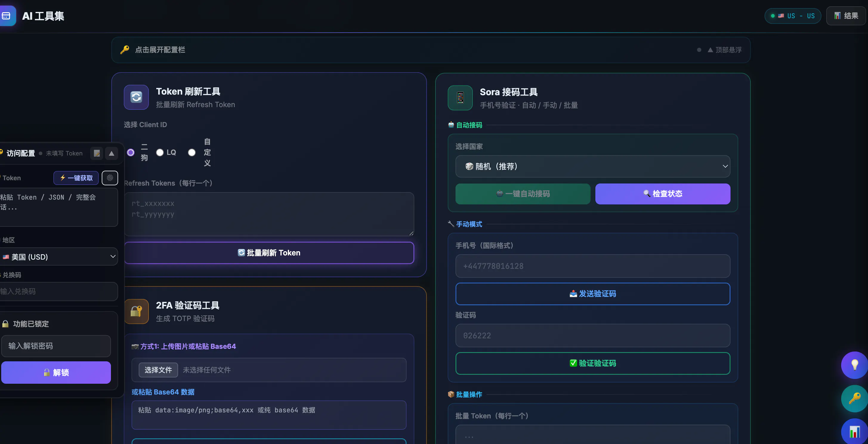Click the magnifier icon in 检查状态
868x444 pixels.
(x=647, y=194)
